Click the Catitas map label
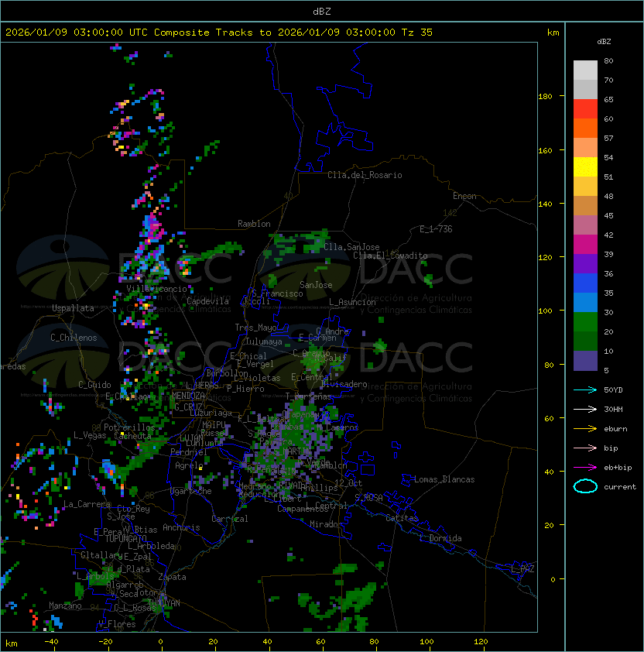The height and width of the screenshot is (652, 644). pyautogui.click(x=402, y=518)
